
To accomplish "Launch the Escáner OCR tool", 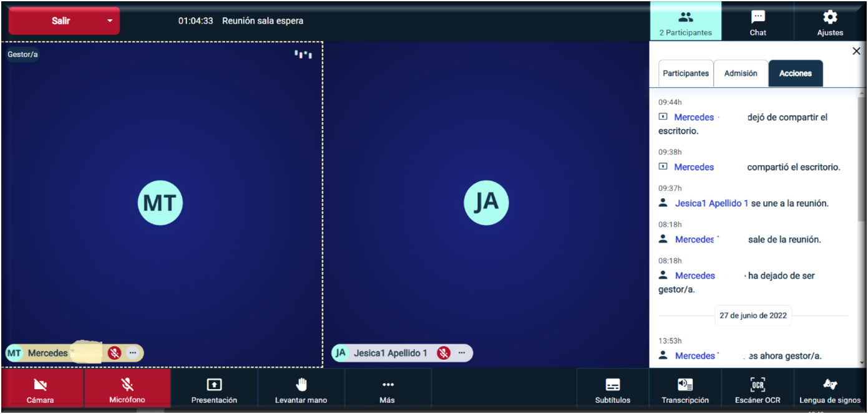I will (758, 388).
